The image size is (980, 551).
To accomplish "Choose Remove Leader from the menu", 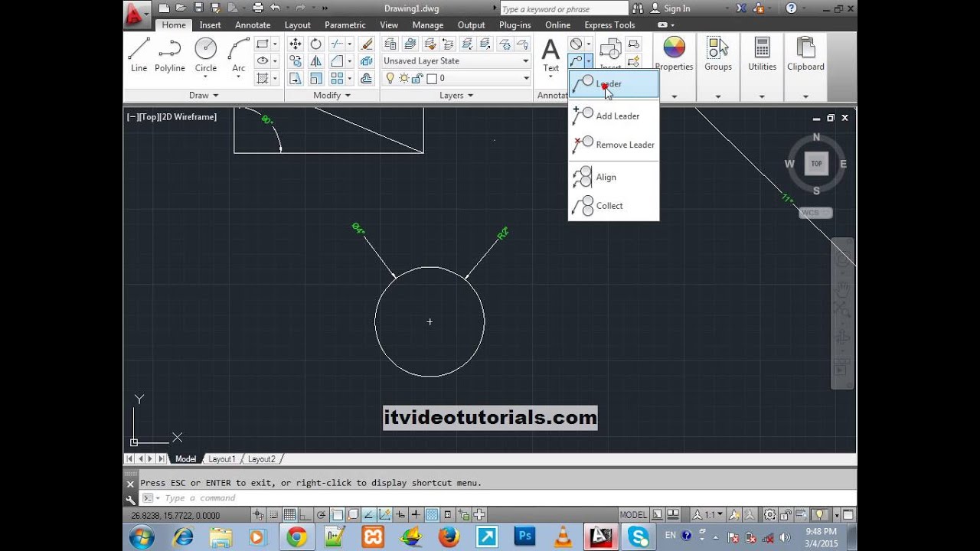I will pyautogui.click(x=613, y=145).
